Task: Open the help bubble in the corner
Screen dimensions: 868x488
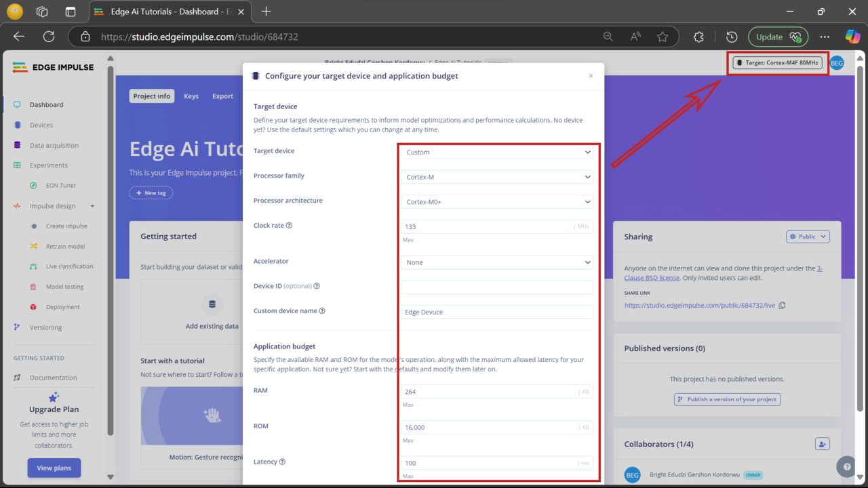Action: click(846, 466)
